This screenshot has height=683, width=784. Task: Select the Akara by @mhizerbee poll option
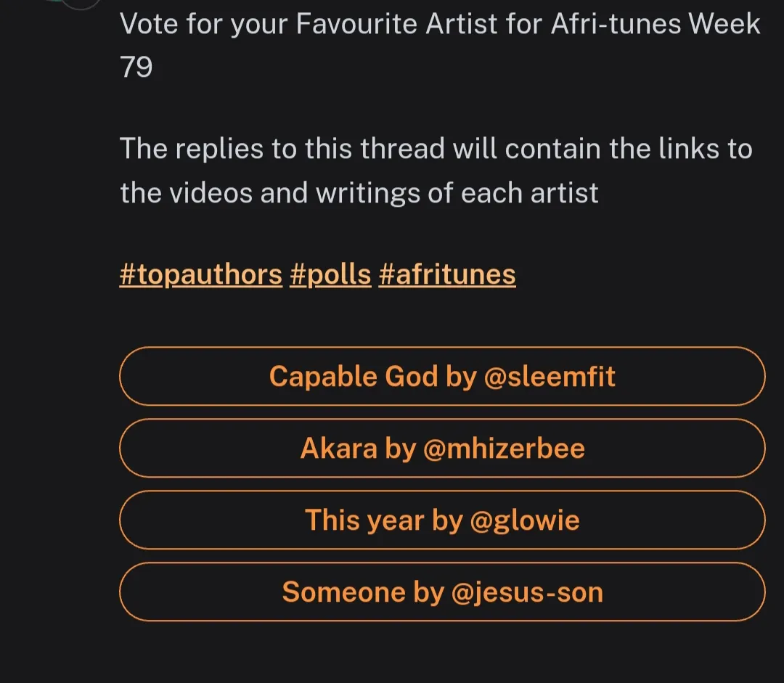[441, 449]
